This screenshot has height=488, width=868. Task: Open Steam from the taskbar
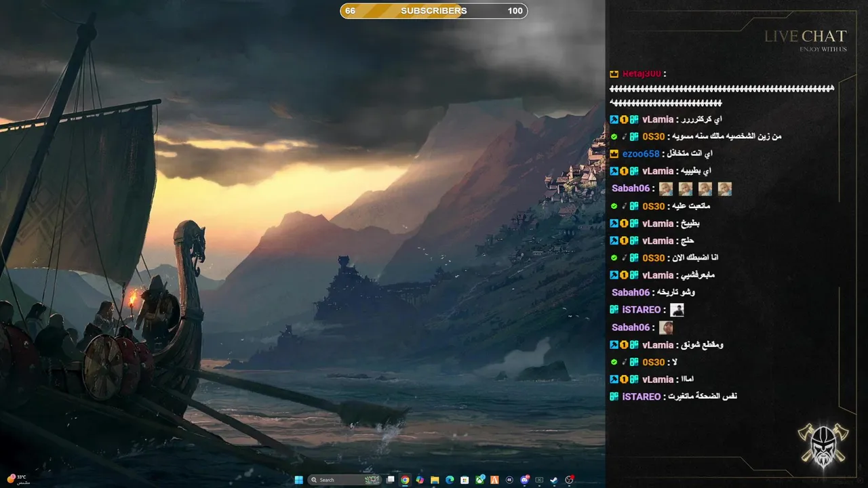pos(555,480)
